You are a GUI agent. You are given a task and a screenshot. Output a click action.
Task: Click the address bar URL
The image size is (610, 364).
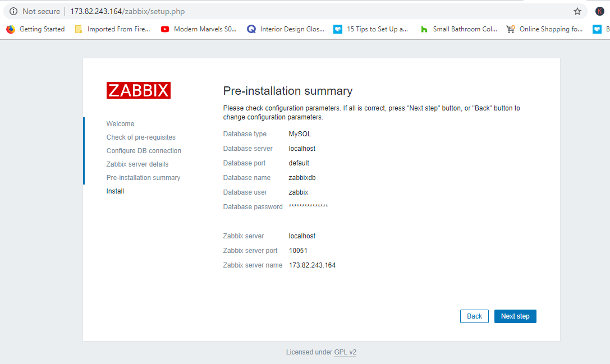click(127, 11)
